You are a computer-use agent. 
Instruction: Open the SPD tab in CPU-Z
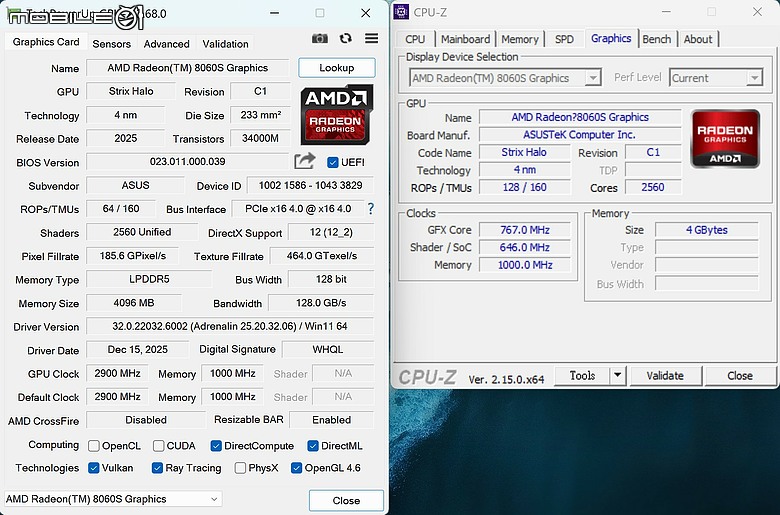click(x=564, y=39)
